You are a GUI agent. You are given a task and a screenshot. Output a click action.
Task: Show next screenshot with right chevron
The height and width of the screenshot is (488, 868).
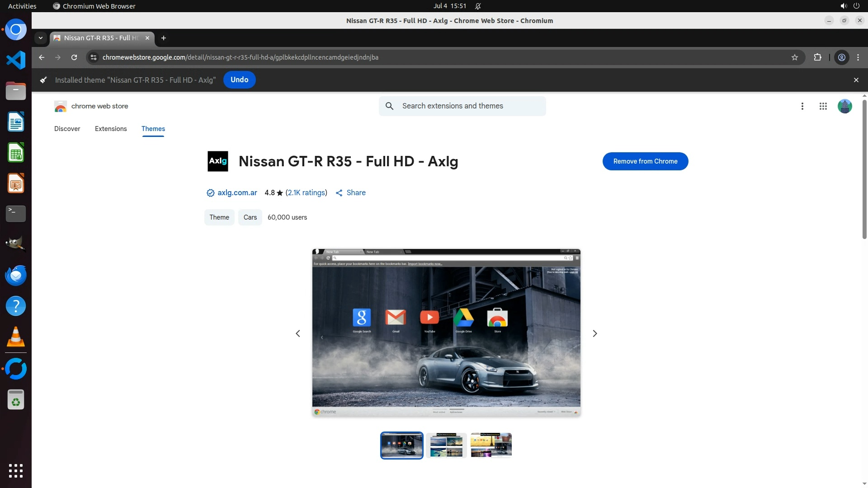594,333
